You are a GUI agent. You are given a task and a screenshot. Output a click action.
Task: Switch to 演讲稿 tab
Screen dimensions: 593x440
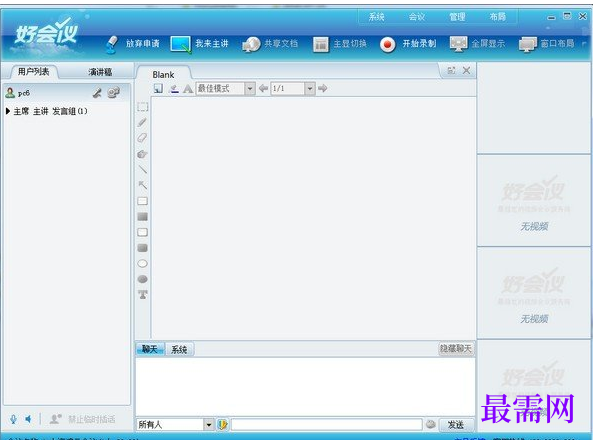pyautogui.click(x=100, y=72)
